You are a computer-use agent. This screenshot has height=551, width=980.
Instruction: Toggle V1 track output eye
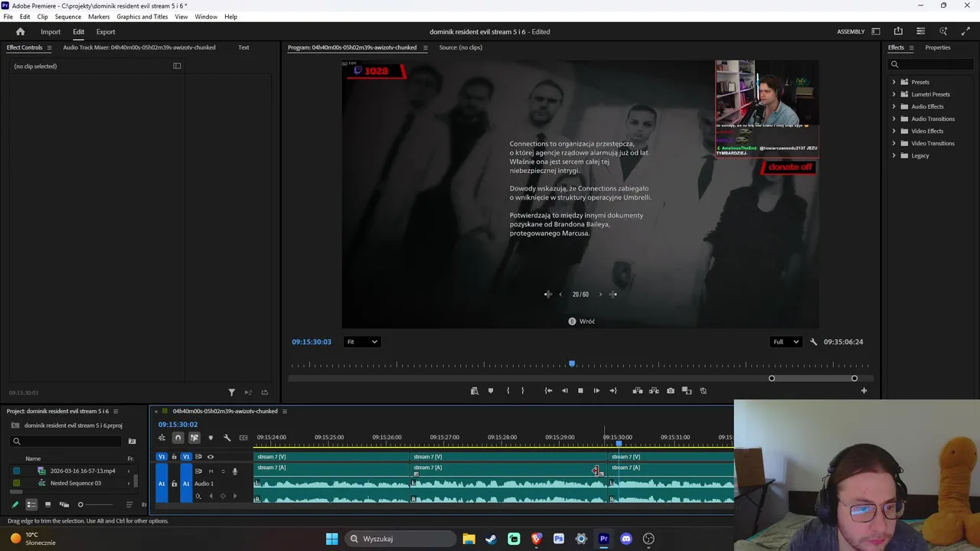(211, 457)
